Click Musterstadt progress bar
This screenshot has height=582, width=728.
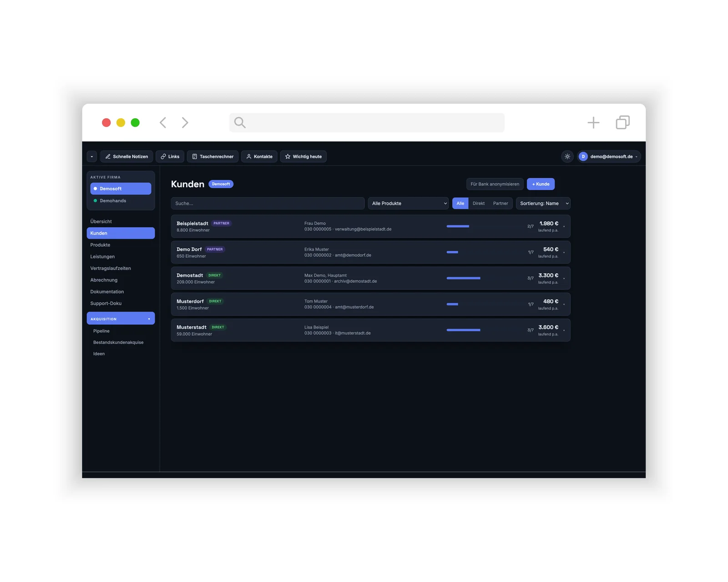tap(463, 330)
